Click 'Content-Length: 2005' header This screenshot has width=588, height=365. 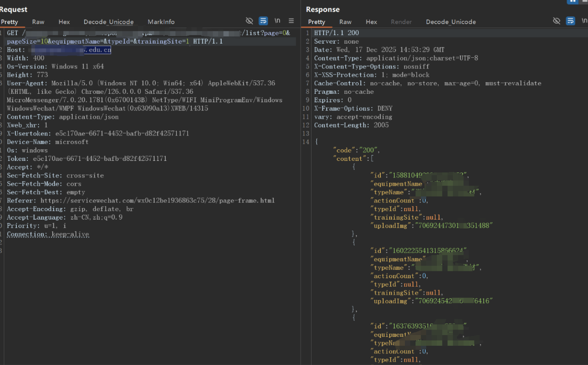coord(351,125)
